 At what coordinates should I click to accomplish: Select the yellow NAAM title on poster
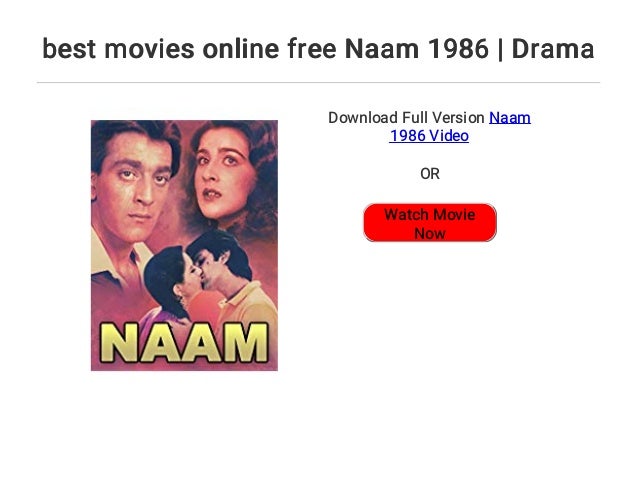[184, 342]
